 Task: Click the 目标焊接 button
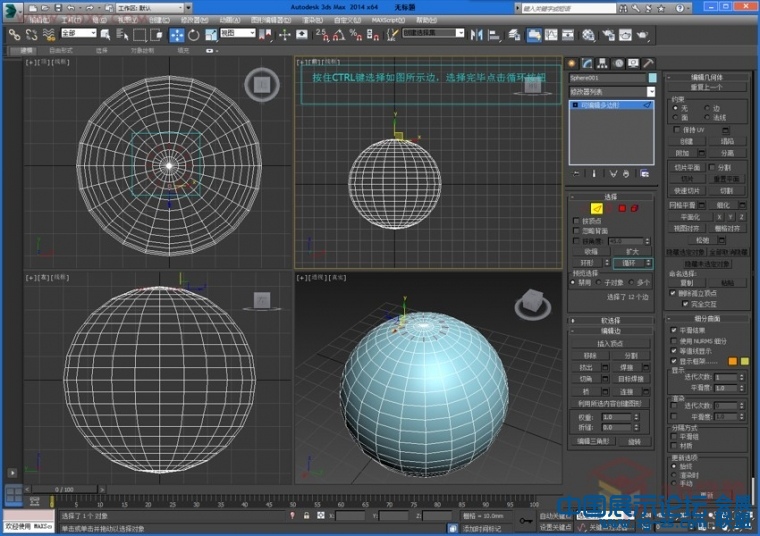tap(631, 379)
